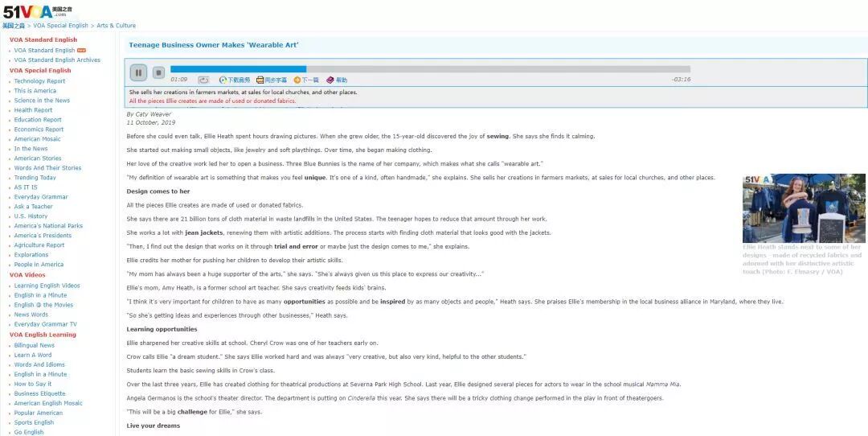This screenshot has height=436, width=868.
Task: Open VOA Standard English Archives
Action: (57, 60)
